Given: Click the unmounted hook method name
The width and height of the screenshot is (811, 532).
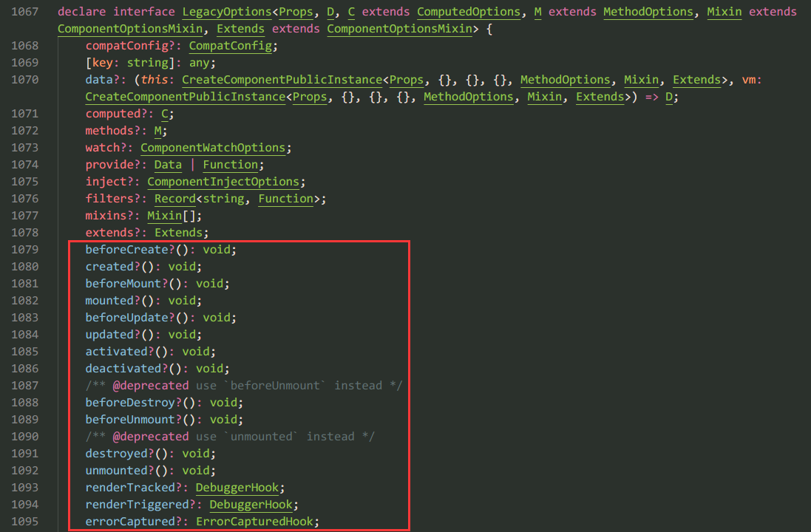Looking at the screenshot, I should (x=116, y=471).
